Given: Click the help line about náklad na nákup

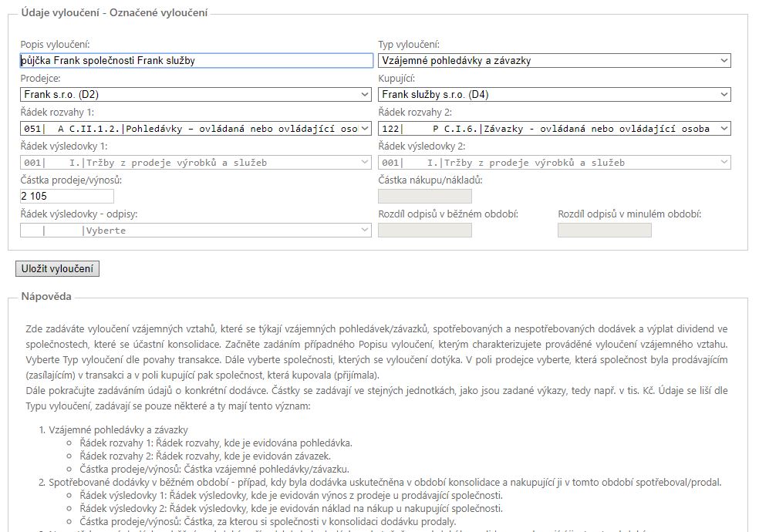Looking at the screenshot, I should 292,508.
